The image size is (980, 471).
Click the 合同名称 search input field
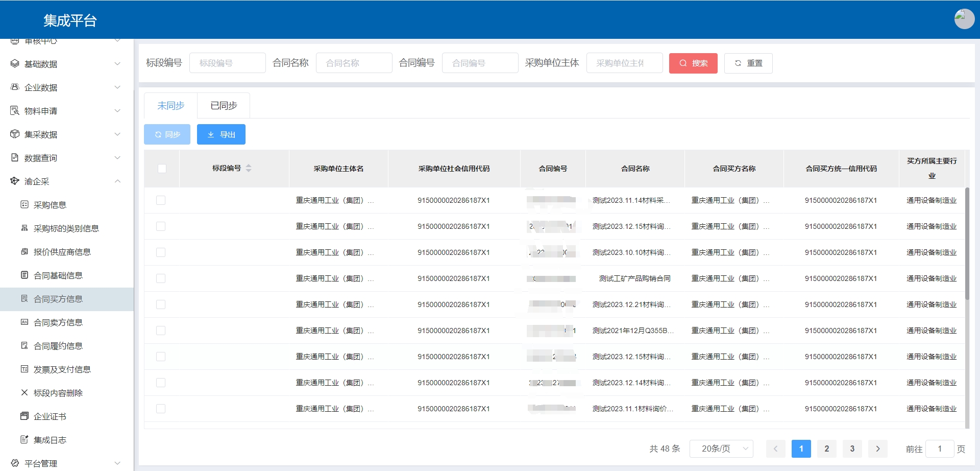pos(354,63)
